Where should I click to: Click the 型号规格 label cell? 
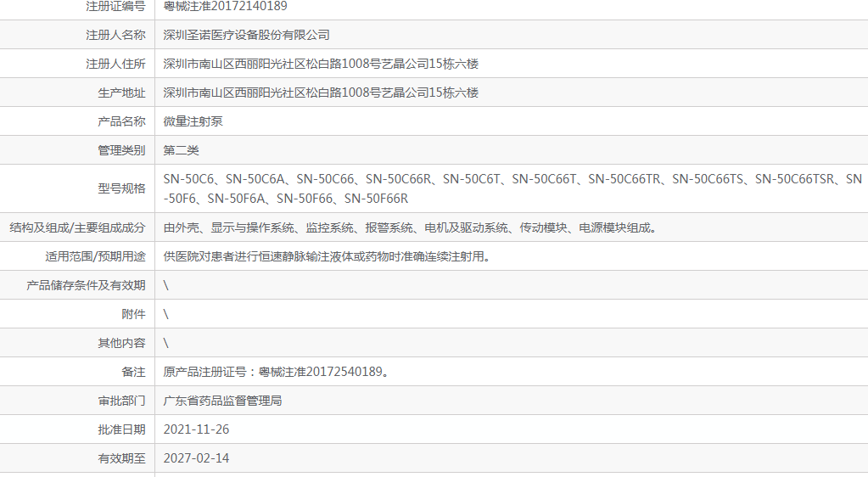(x=121, y=188)
